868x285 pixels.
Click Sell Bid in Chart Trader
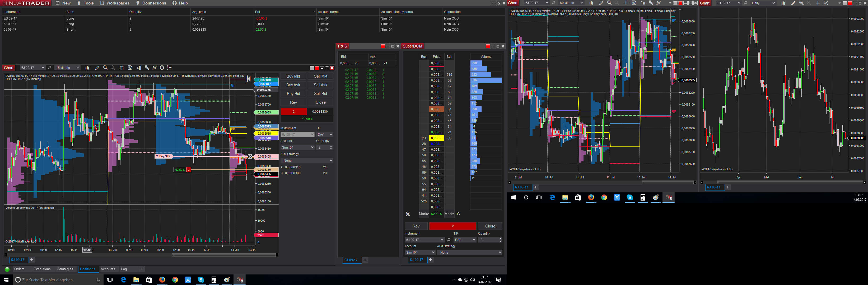[x=320, y=94]
